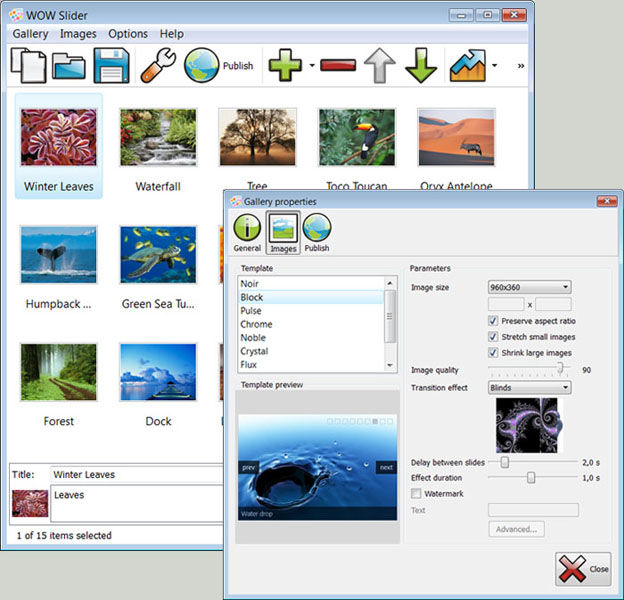Select the Noble template

click(x=311, y=338)
